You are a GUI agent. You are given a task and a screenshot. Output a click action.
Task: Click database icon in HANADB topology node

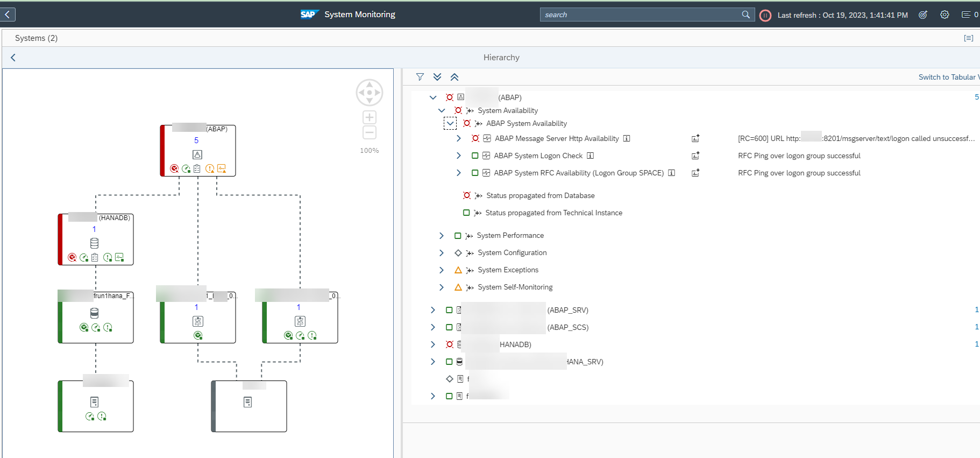click(x=95, y=243)
